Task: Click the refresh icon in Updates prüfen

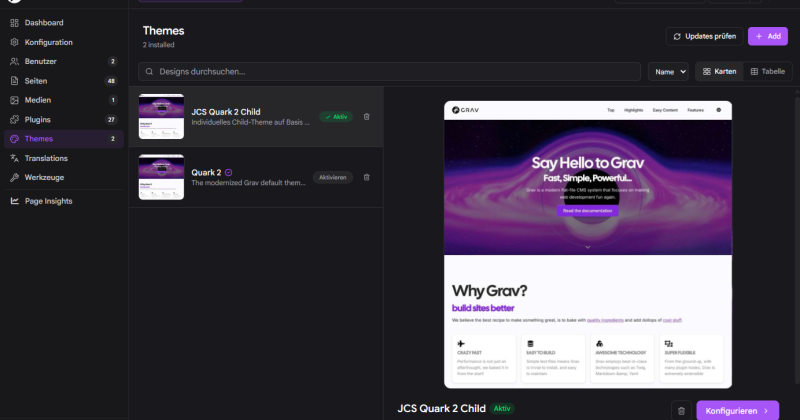Action: point(677,36)
